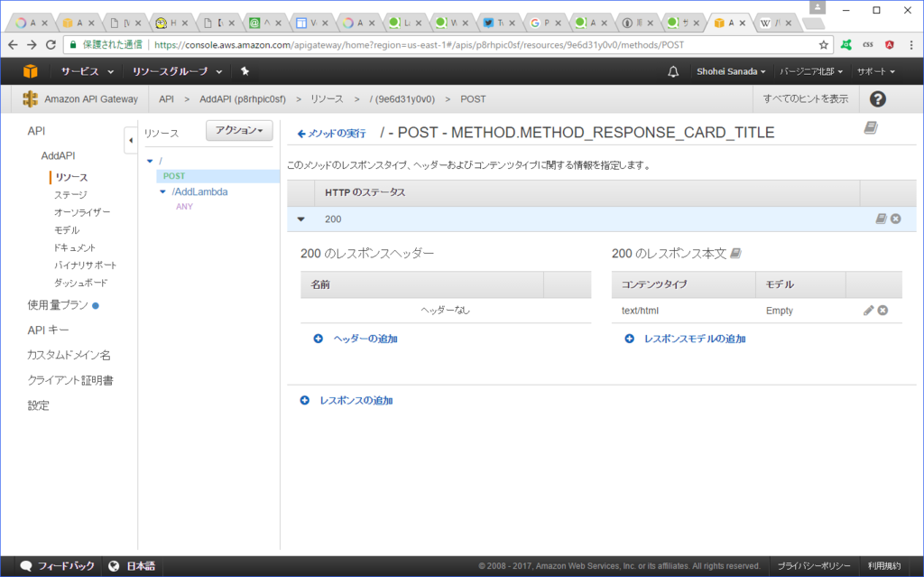Open book icon beside 200 response body heading

click(x=735, y=254)
